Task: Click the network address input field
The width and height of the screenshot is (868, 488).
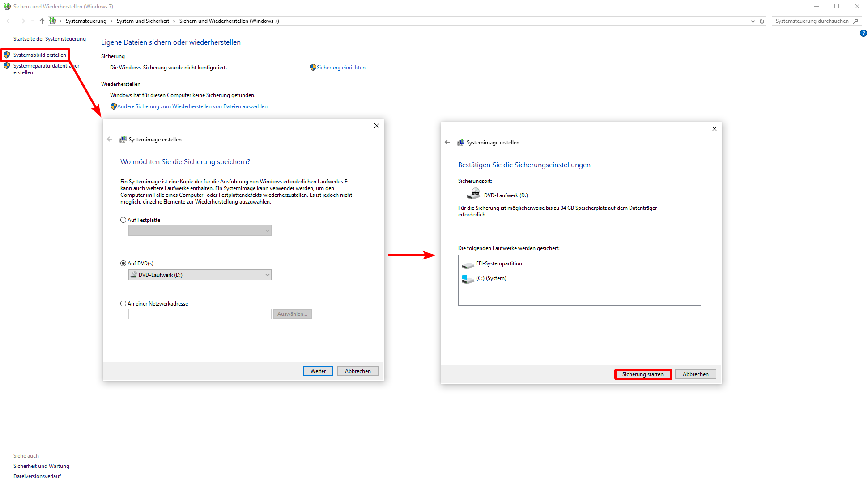Action: click(200, 314)
